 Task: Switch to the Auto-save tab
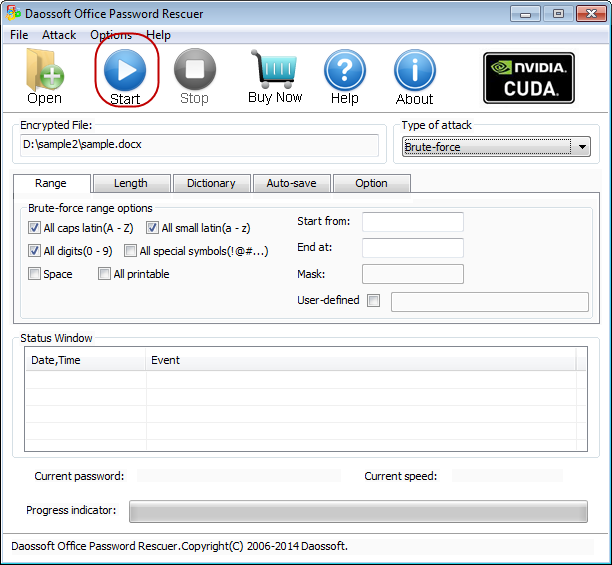pyautogui.click(x=292, y=183)
